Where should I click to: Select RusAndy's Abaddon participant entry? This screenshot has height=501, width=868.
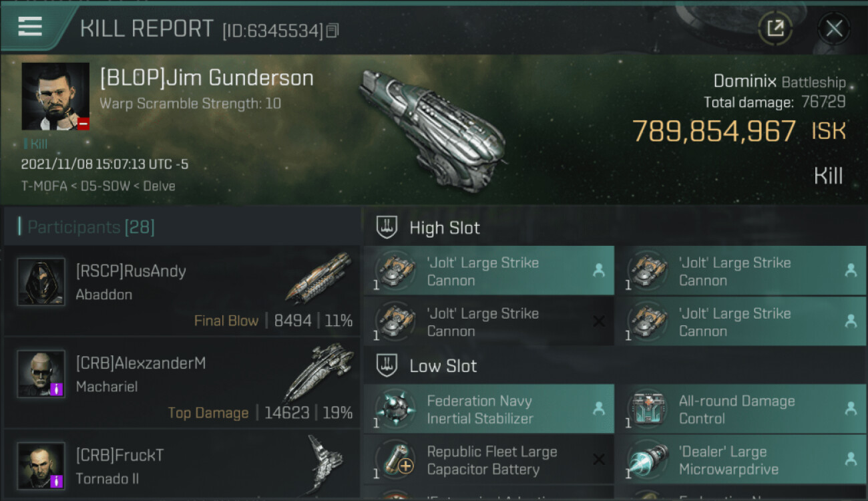[x=182, y=290]
